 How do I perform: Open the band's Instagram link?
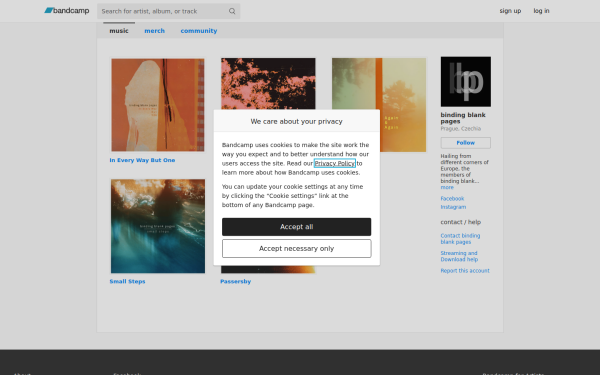pyautogui.click(x=453, y=207)
